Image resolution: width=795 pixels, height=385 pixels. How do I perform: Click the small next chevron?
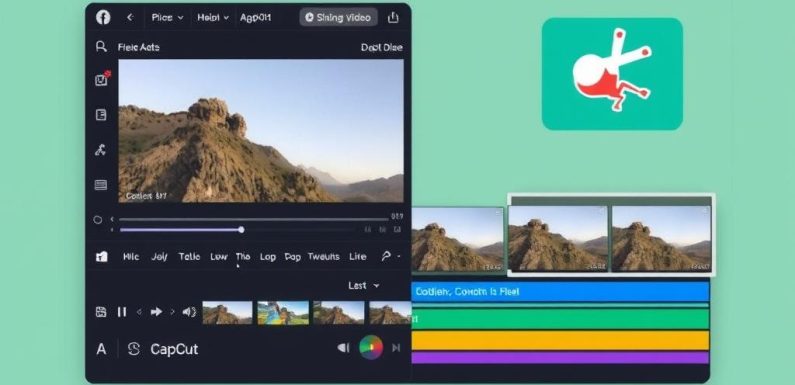click(172, 312)
